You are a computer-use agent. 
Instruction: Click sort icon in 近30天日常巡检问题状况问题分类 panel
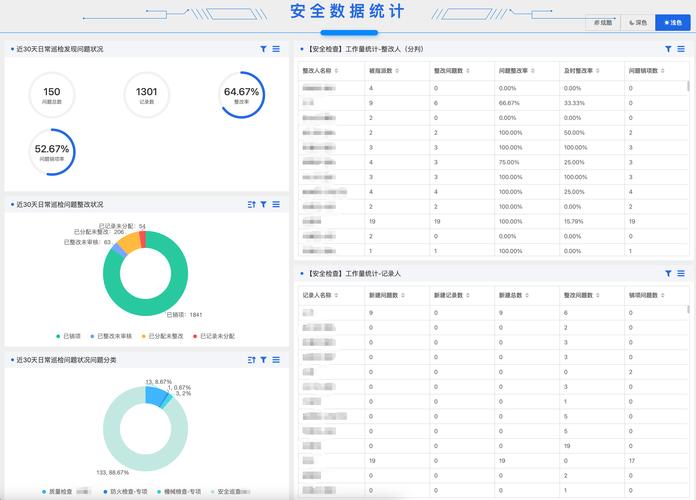click(252, 360)
